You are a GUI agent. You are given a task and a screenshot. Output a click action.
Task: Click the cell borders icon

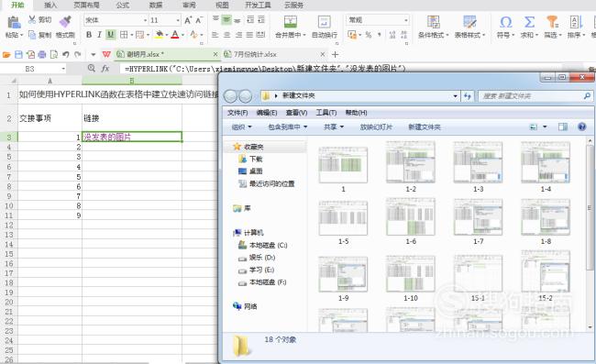click(x=124, y=35)
